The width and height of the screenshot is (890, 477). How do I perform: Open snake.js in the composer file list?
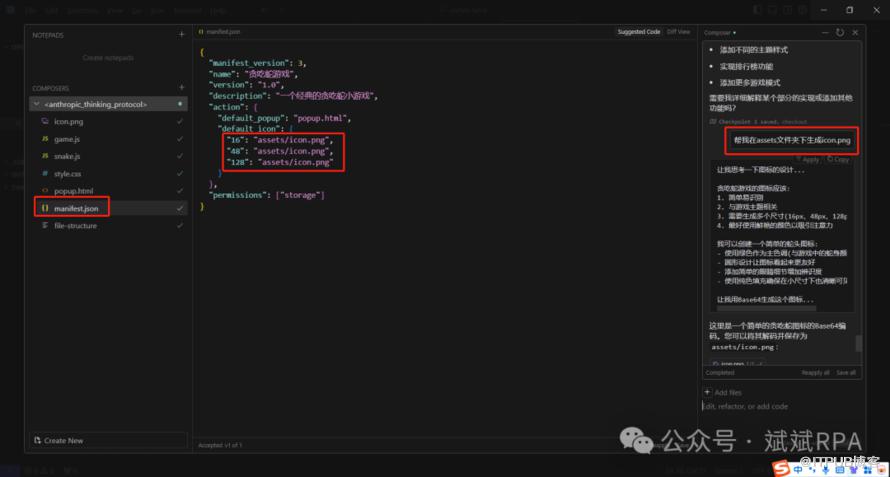click(x=67, y=156)
